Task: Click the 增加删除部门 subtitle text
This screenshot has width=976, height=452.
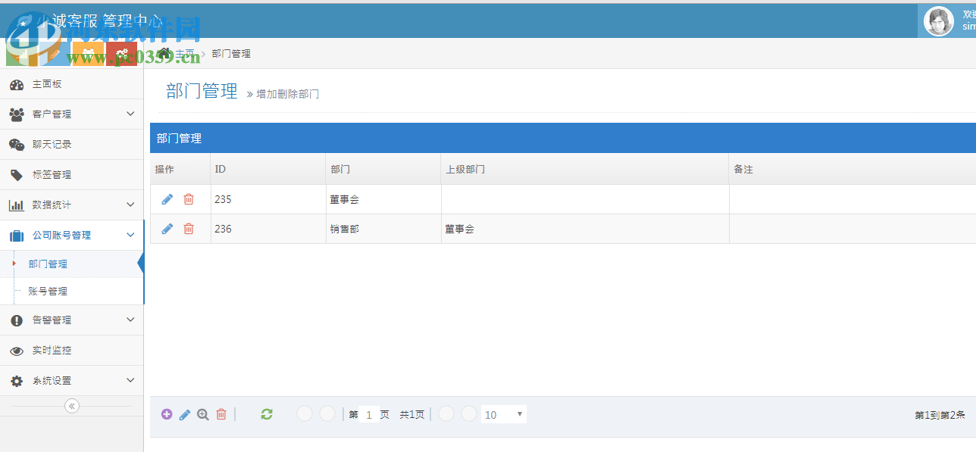Action: [x=288, y=94]
